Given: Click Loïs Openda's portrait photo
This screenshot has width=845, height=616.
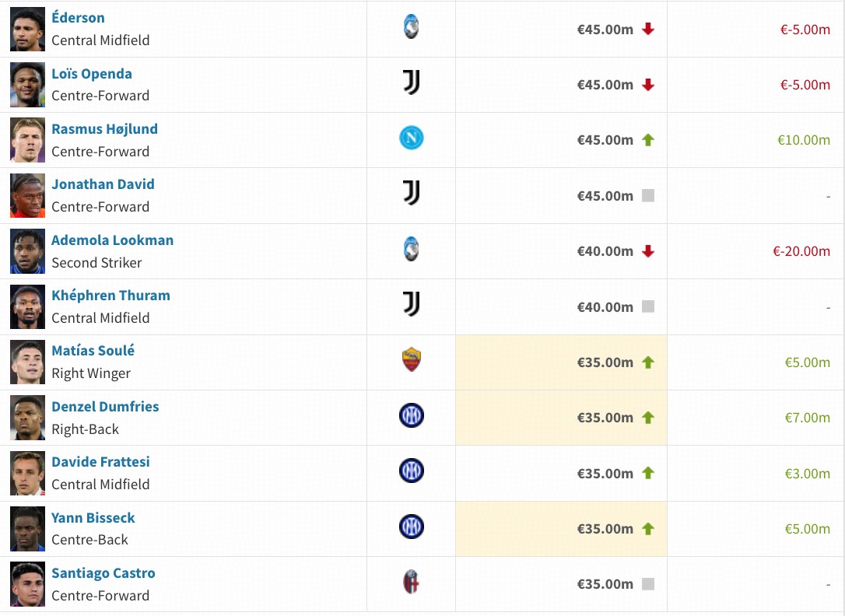Looking at the screenshot, I should click(27, 85).
